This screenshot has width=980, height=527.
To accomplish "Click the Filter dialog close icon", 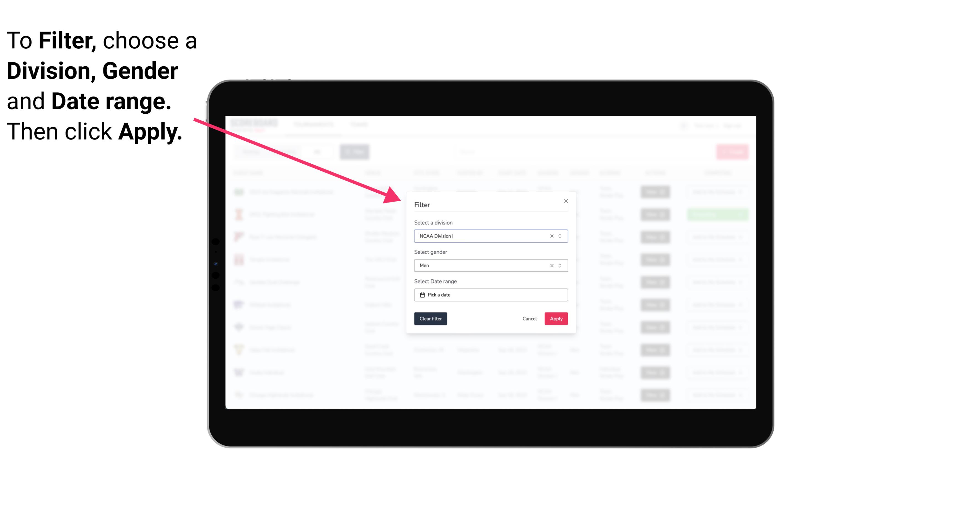I will (x=565, y=201).
